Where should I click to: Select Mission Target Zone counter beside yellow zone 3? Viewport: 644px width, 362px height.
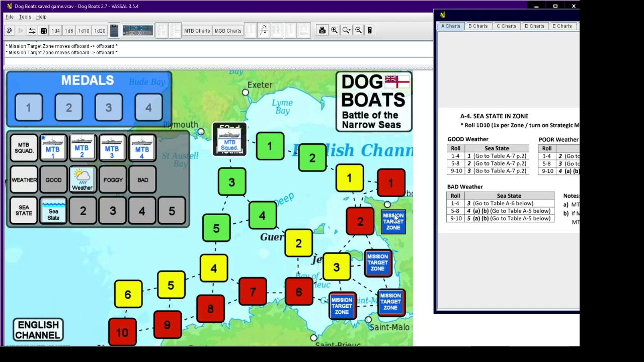tap(378, 263)
